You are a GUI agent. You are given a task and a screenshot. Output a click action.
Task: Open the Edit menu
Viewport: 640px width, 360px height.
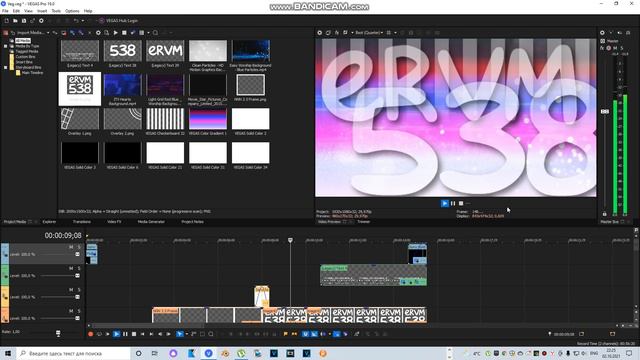[x=16, y=11]
